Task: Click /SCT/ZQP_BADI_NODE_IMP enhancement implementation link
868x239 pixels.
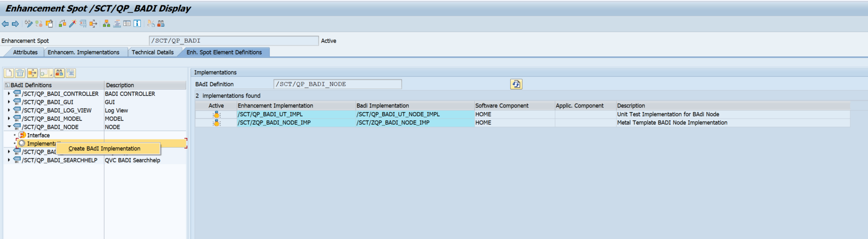Action: click(x=274, y=123)
